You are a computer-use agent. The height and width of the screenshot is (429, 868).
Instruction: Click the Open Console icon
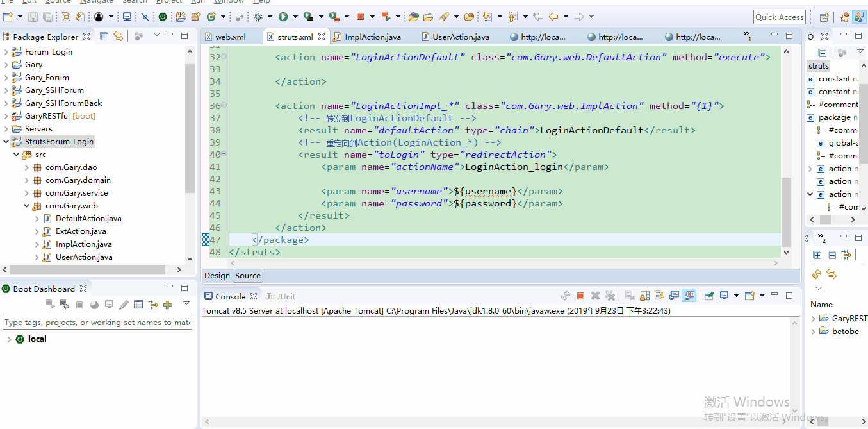(749, 296)
